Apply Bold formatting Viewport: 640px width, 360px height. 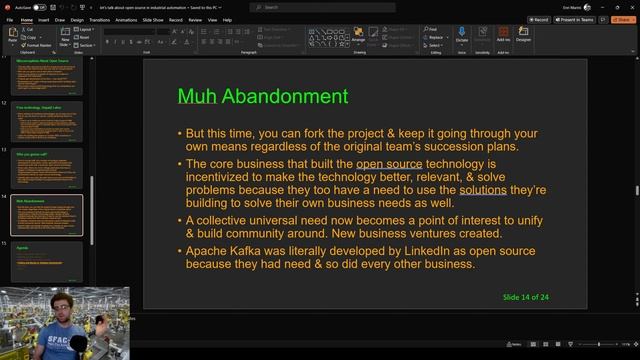[x=107, y=42]
